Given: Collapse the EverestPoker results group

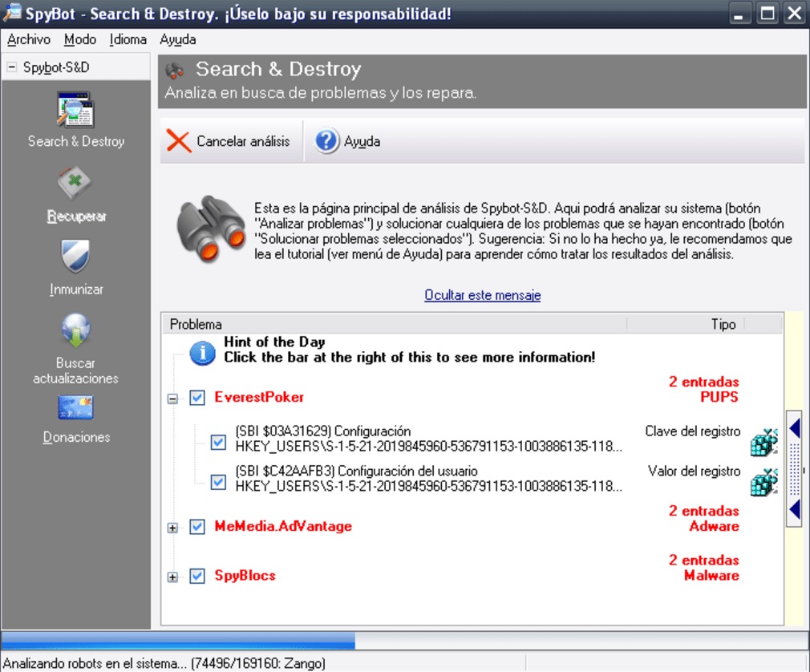Looking at the screenshot, I should [172, 397].
